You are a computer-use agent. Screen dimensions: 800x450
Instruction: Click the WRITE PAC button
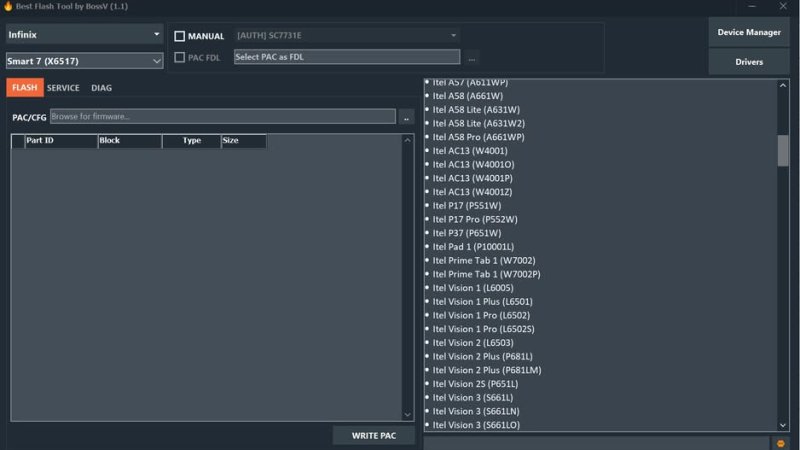pyautogui.click(x=374, y=436)
